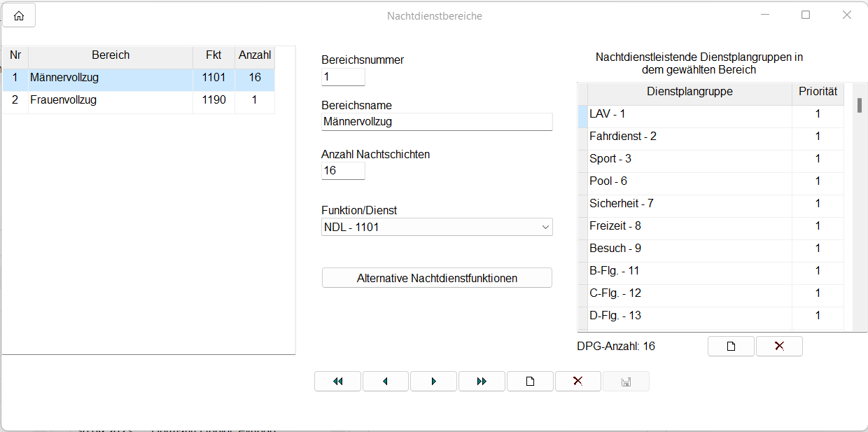Select the Männervollzug row
This screenshot has width=868, height=432.
111,78
